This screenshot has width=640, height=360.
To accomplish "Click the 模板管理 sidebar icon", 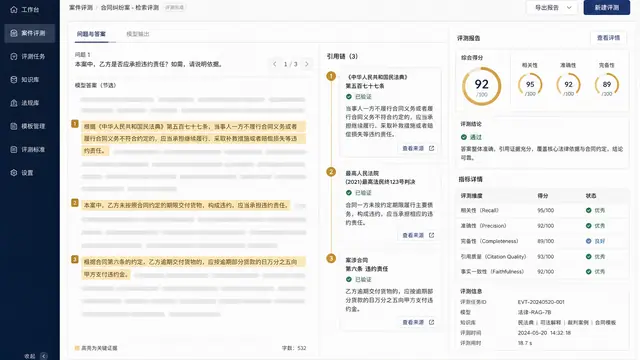I will [13, 126].
